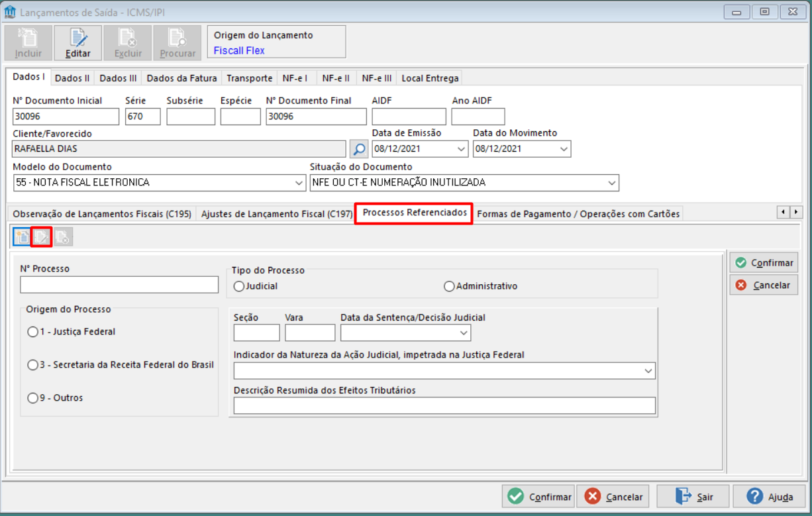Screen dimensions: 812x516
Task: Open Ajustes de Lançamento Fiscal (C197) tab
Action: [276, 214]
